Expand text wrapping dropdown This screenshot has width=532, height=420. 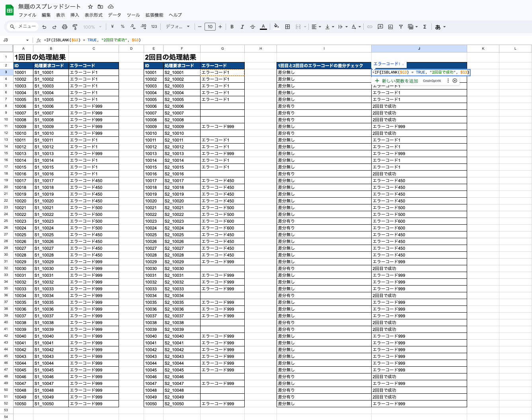click(347, 27)
